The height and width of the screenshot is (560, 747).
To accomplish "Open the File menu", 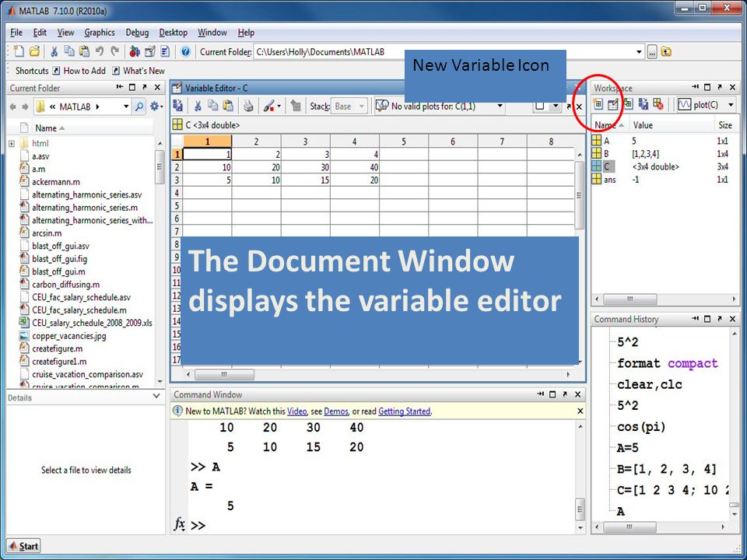I will 16,33.
